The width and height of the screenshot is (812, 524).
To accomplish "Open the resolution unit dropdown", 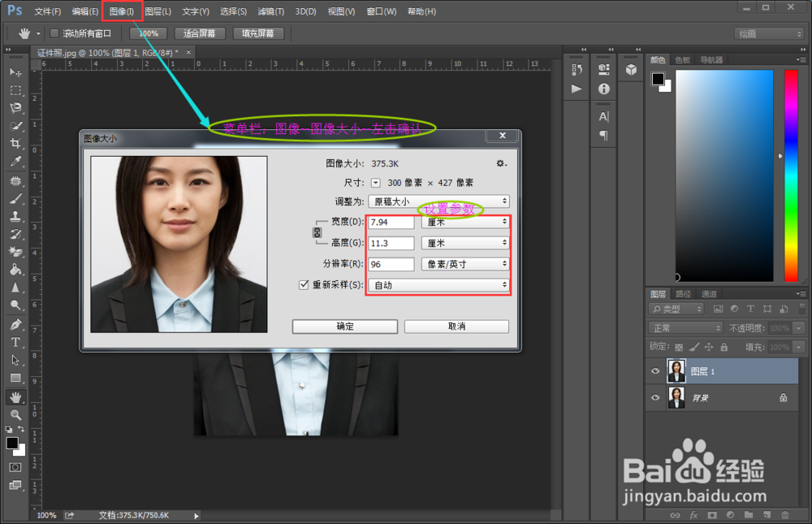I will click(x=465, y=264).
